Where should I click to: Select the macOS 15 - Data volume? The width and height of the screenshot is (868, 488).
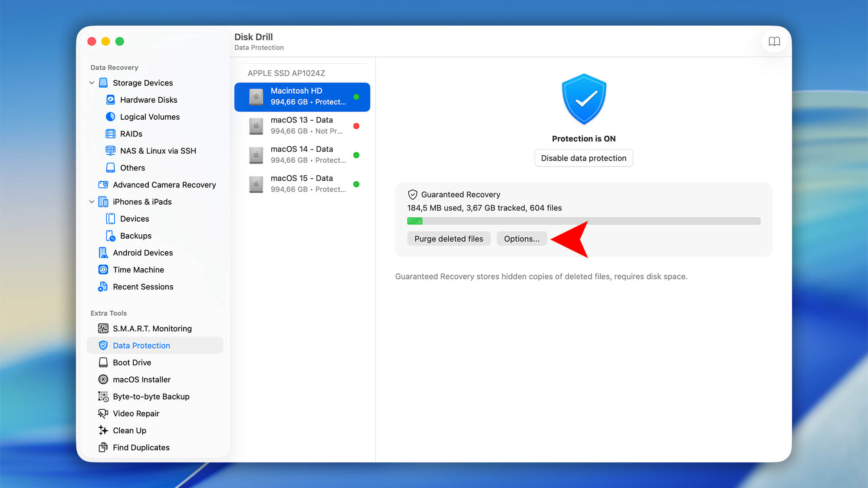[x=302, y=184]
